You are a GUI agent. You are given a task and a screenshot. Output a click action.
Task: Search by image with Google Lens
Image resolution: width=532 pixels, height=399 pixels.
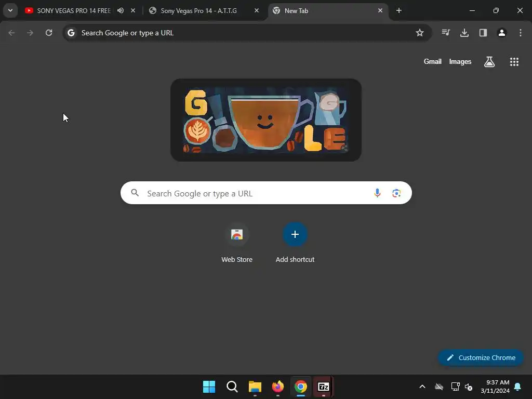396,193
